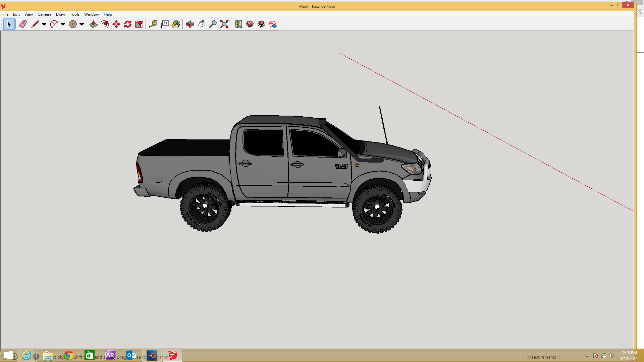The image size is (644, 362).
Task: Open the Windows Store taskbar icon
Action: click(x=89, y=355)
